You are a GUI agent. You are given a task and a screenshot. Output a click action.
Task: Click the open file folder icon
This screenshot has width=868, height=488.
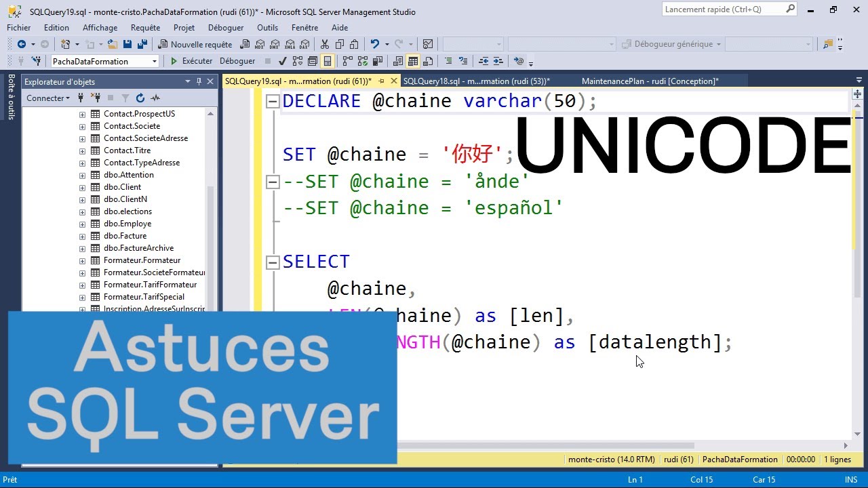point(112,44)
